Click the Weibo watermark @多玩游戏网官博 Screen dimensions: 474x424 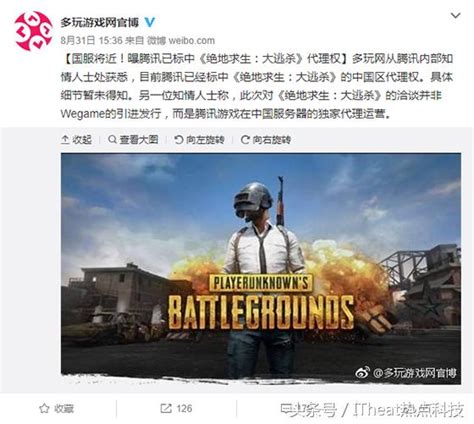tap(406, 373)
